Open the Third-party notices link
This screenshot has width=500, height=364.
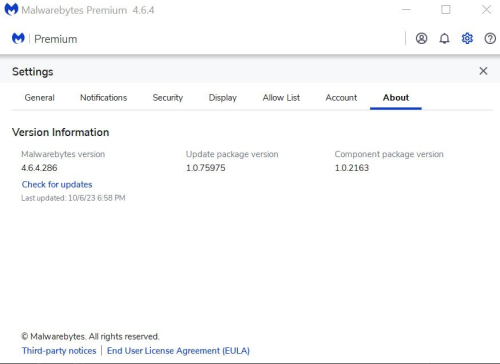59,351
